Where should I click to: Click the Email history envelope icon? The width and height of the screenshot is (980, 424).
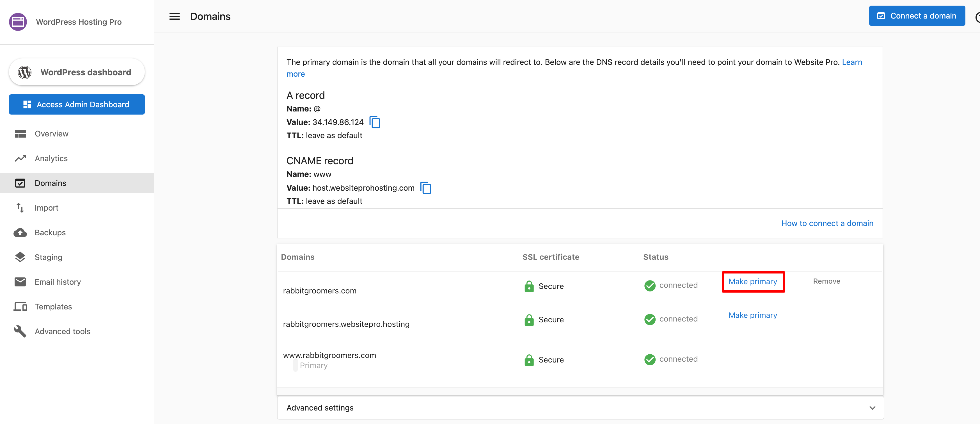20,282
